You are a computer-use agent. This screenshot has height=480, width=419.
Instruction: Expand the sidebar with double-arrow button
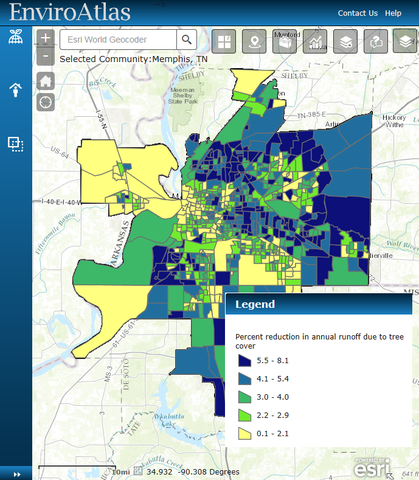click(17, 474)
